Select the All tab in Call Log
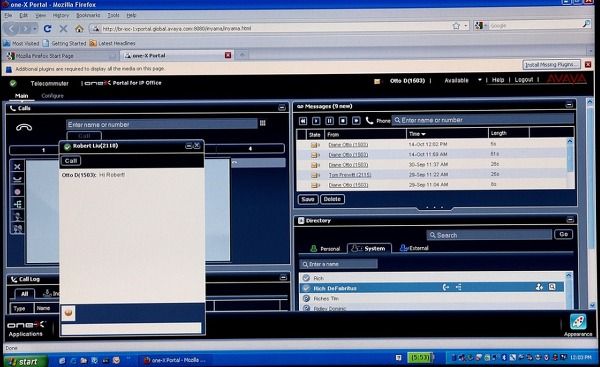600x367 pixels. click(24, 294)
